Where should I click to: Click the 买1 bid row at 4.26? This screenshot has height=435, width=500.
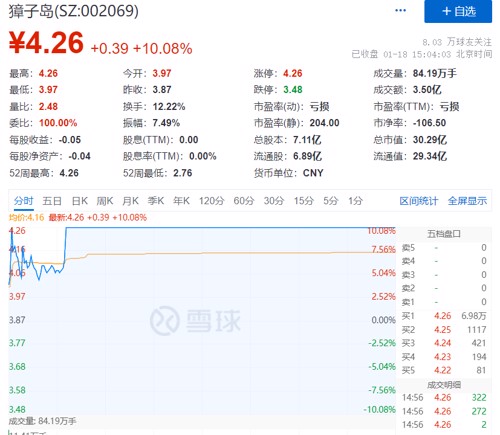pos(444,316)
